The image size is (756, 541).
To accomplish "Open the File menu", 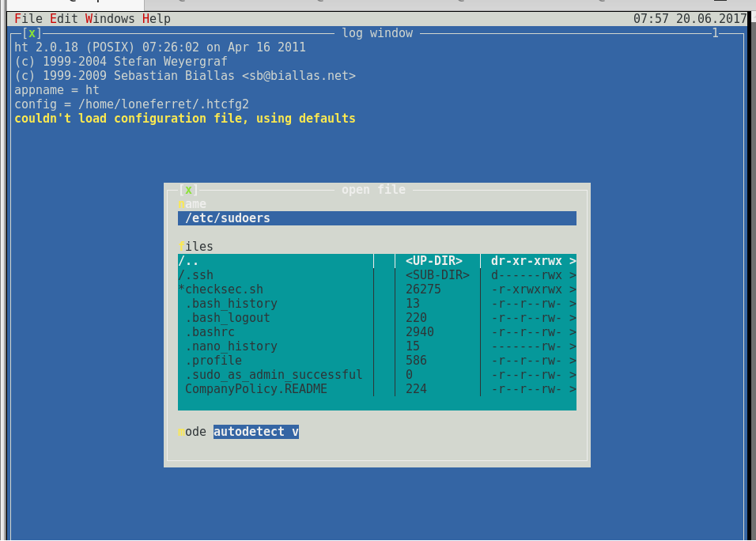I will pos(28,19).
